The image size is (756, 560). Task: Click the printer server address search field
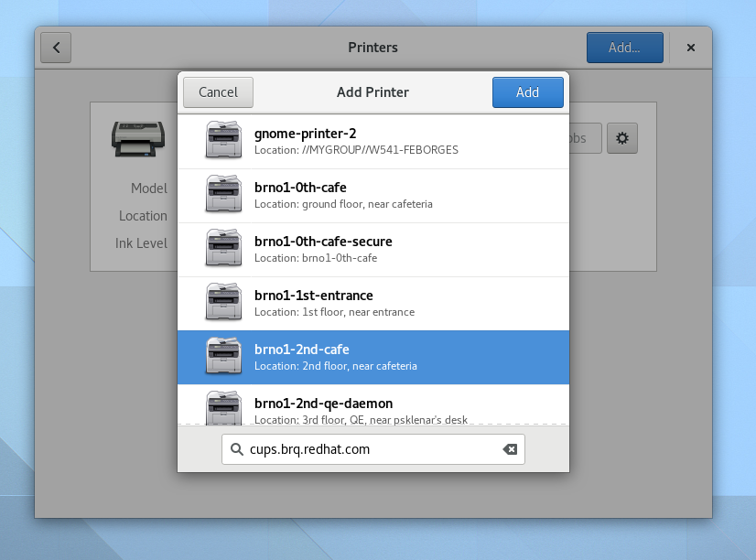pos(373,449)
